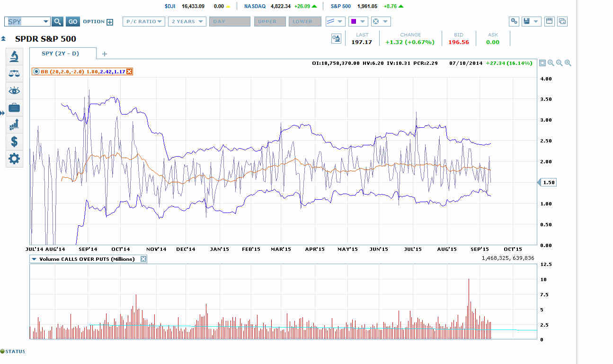Click the full-extent square zoom icon
Screen dimensions: 613x364
542,63
